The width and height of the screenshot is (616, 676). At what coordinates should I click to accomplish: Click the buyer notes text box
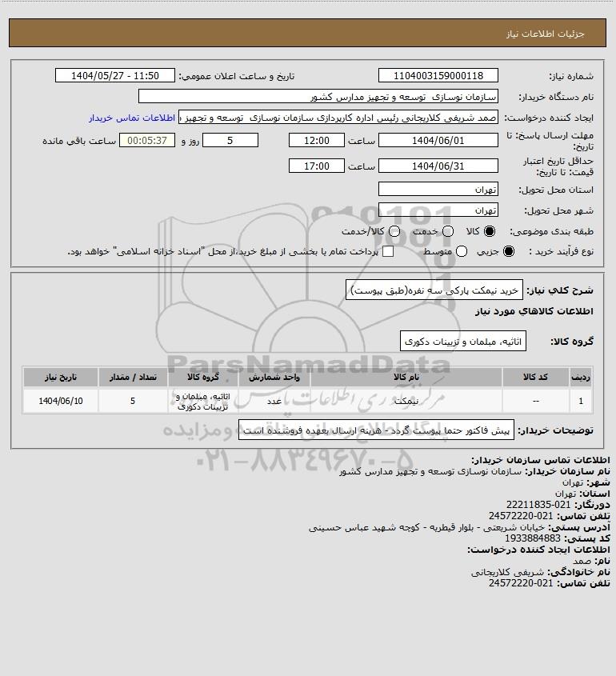pos(376,430)
